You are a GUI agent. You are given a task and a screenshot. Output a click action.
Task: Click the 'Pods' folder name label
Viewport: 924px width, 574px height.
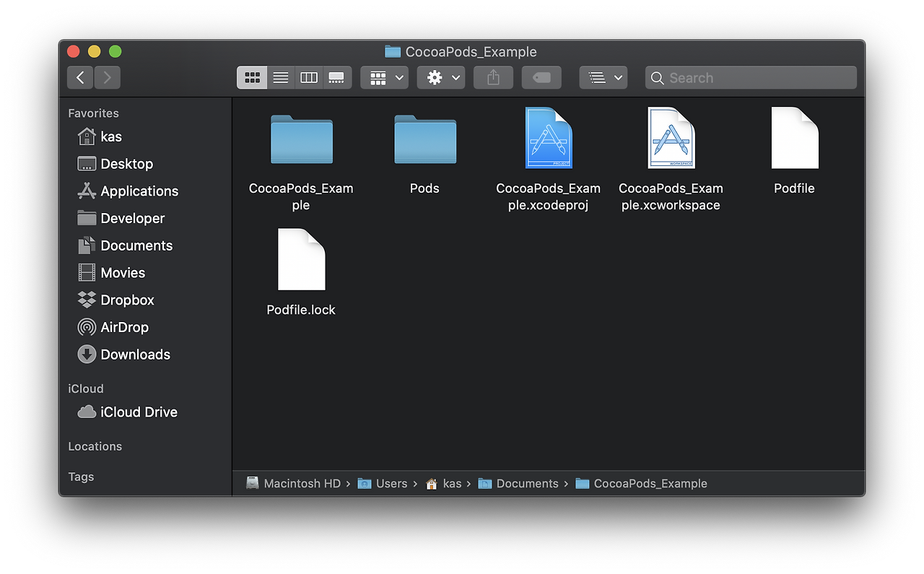tap(424, 188)
